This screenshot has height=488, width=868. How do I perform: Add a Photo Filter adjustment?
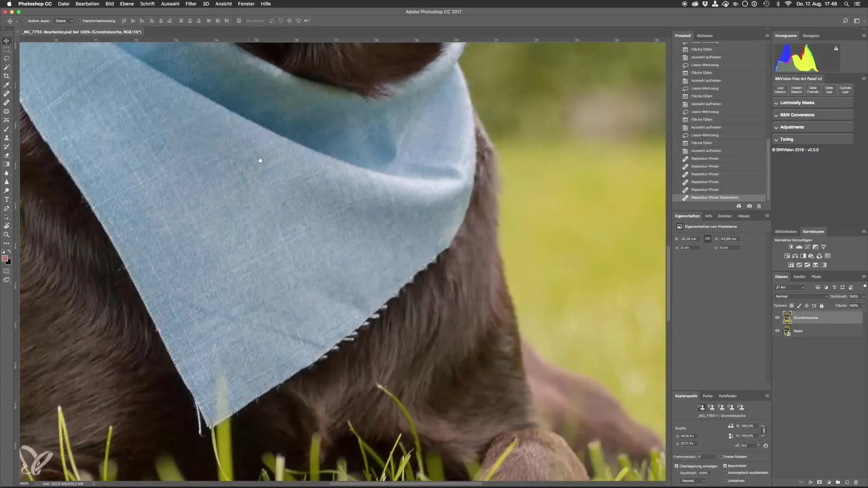[811, 256]
